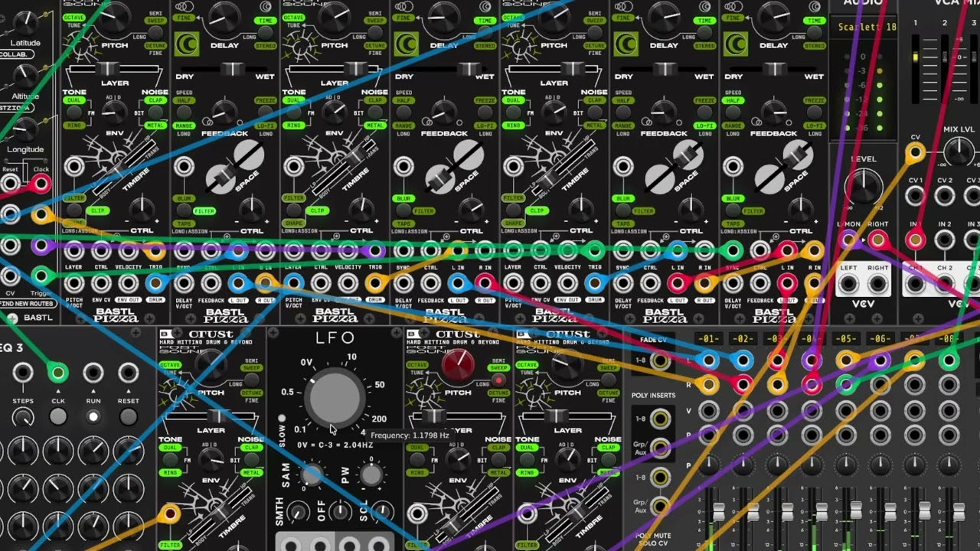This screenshot has height=551, width=980.
Task: Click the DRUM output jack on leftmost Crust
Action: 155,283
